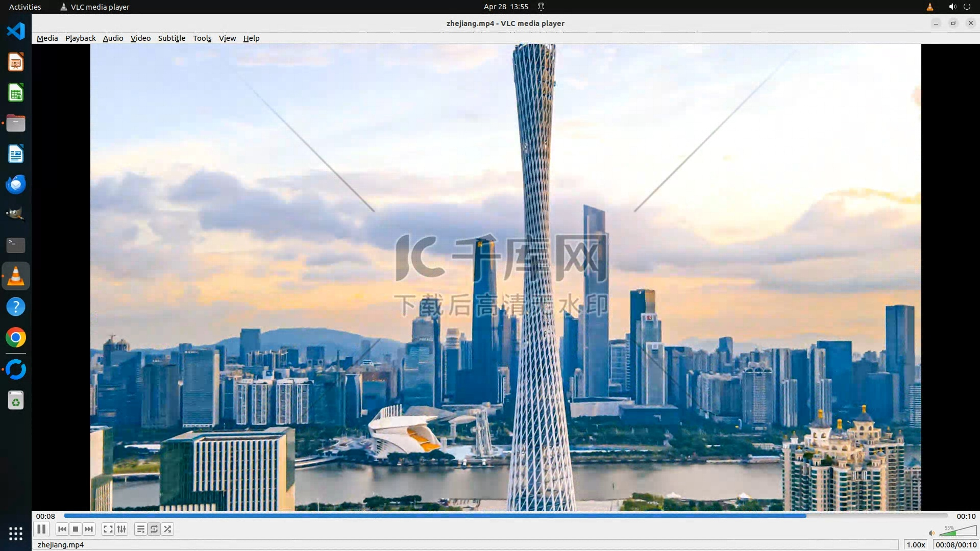Show extended settings equalizer icon

(x=121, y=529)
